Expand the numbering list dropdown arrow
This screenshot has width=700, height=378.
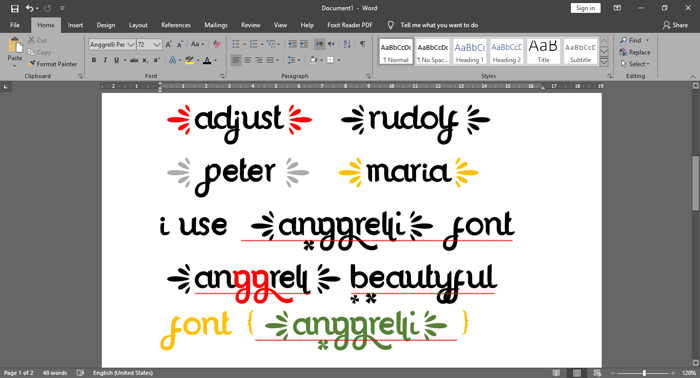pos(262,44)
